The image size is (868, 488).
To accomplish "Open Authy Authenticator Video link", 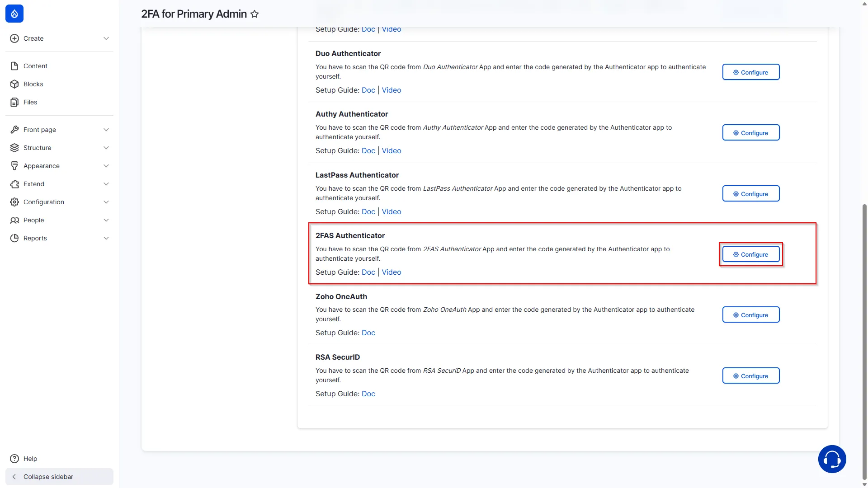I will (x=392, y=150).
